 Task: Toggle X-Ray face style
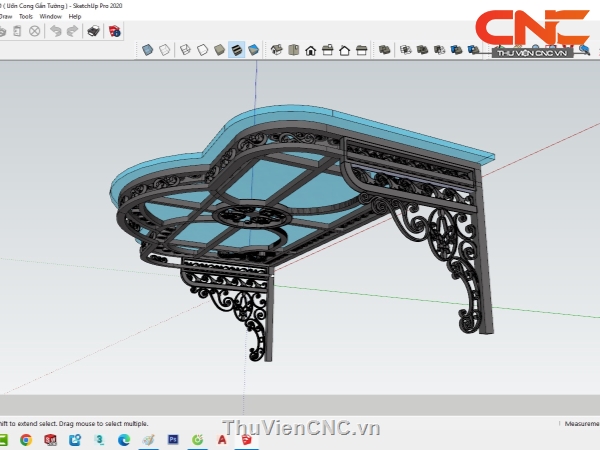click(x=148, y=49)
